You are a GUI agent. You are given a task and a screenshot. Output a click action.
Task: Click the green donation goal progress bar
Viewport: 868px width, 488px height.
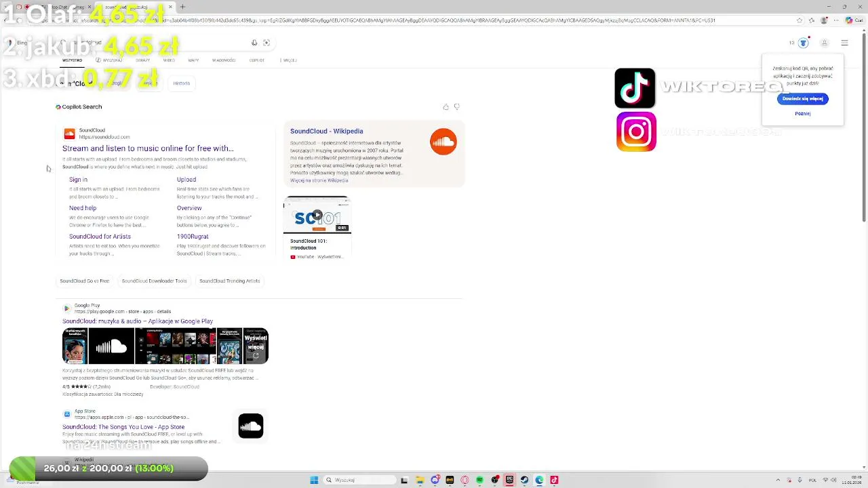tap(108, 468)
